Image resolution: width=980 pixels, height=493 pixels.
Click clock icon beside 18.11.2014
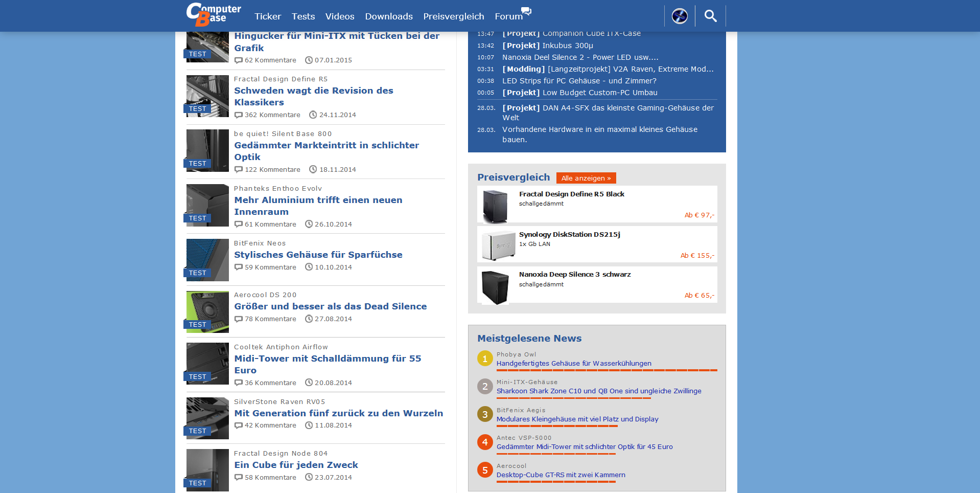click(313, 170)
